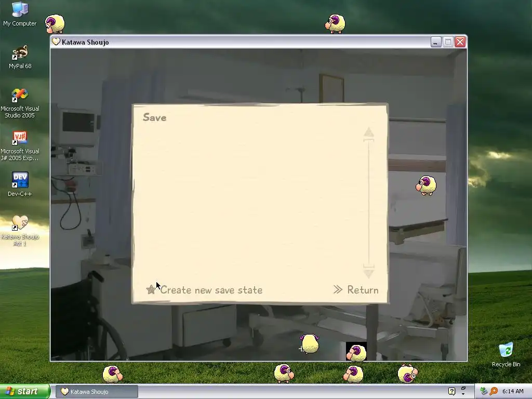Click Create new save state
This screenshot has width=532, height=399.
pyautogui.click(x=211, y=290)
